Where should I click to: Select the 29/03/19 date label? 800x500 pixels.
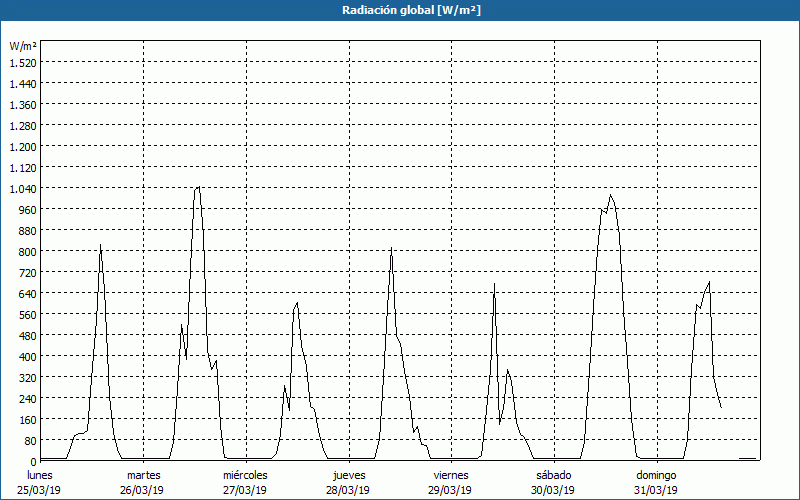pyautogui.click(x=450, y=490)
